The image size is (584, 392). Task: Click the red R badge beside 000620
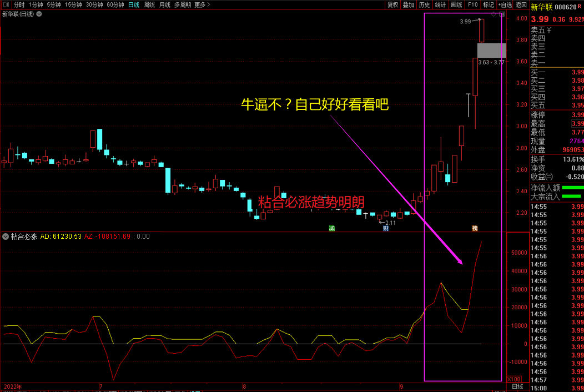pyautogui.click(x=580, y=6)
